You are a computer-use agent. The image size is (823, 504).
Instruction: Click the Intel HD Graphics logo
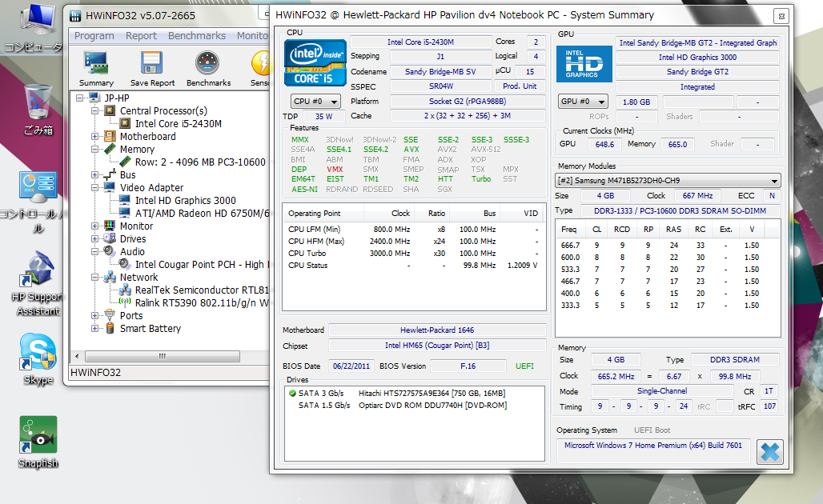pos(584,64)
